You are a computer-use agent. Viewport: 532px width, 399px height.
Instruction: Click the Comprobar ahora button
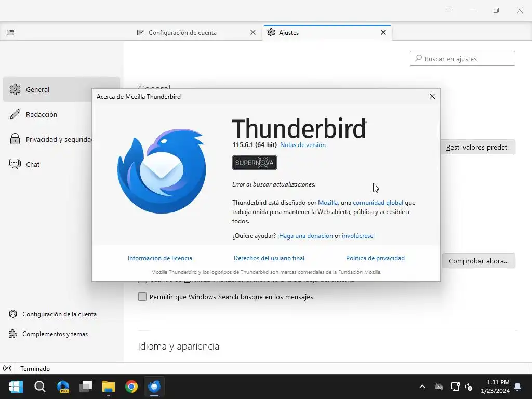coord(478,261)
